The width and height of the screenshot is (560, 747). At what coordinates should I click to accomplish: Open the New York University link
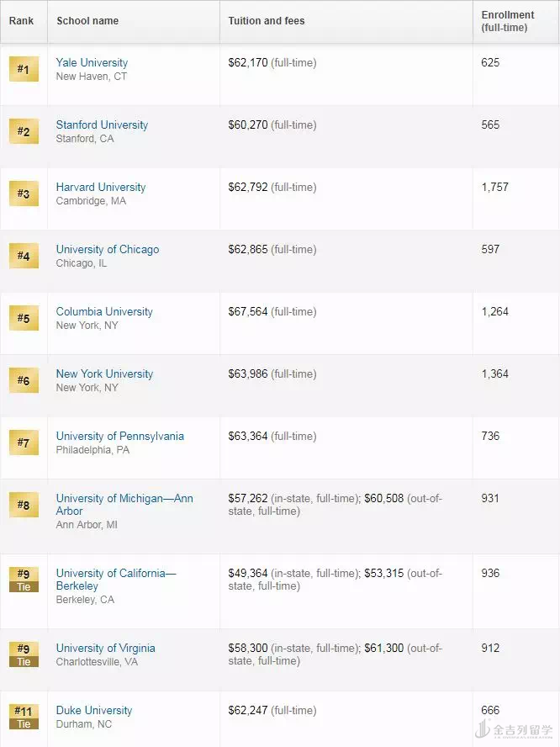[x=104, y=374]
